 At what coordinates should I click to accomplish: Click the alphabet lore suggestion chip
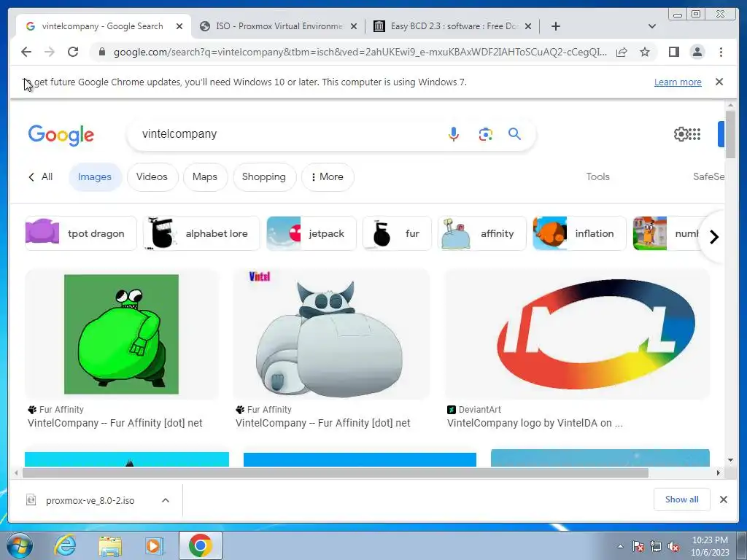coord(201,233)
